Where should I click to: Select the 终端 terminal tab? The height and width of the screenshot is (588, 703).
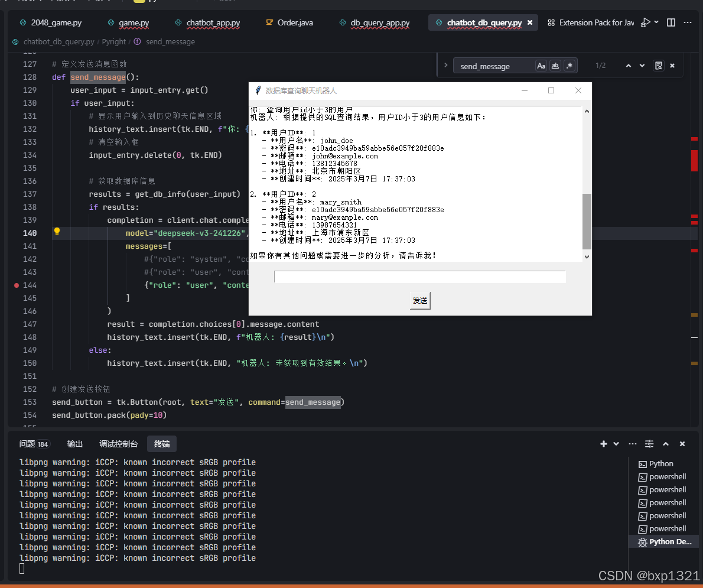[162, 444]
